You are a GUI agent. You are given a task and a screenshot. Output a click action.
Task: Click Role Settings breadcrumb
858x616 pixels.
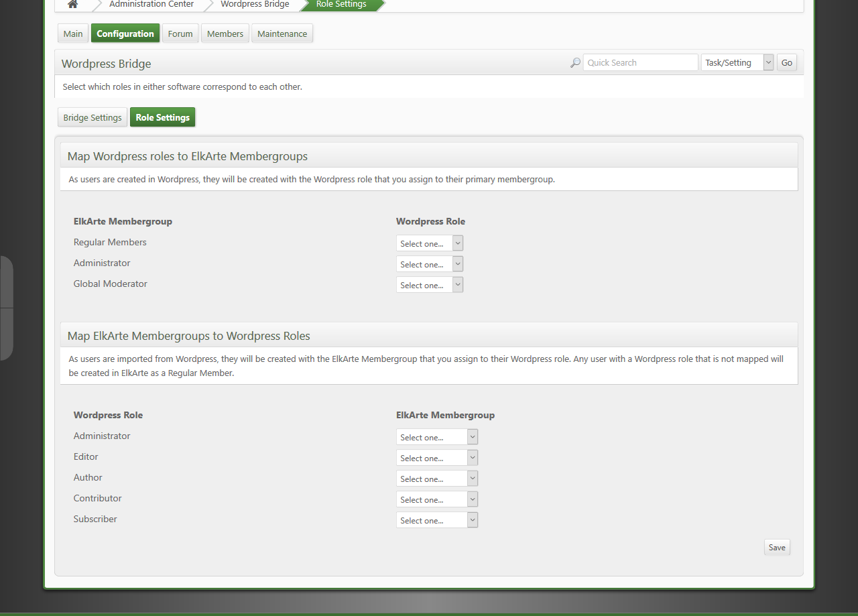341,4
